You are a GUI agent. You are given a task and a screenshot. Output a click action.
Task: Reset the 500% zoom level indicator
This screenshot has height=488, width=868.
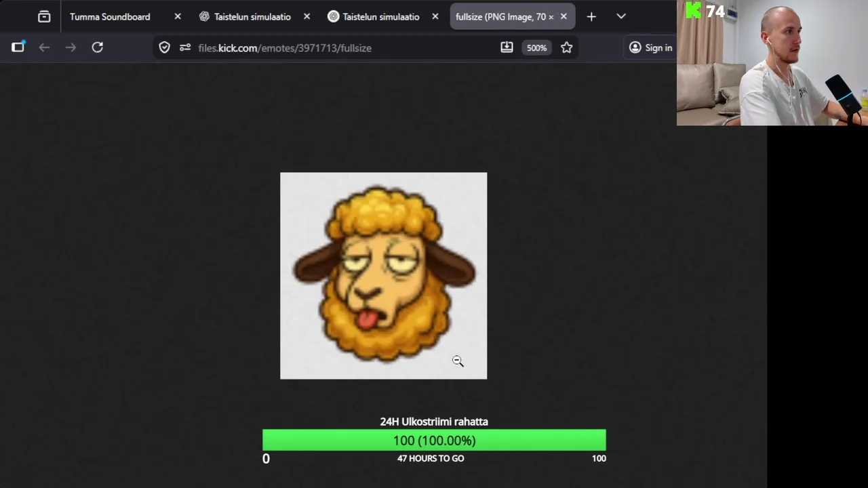[x=536, y=47]
